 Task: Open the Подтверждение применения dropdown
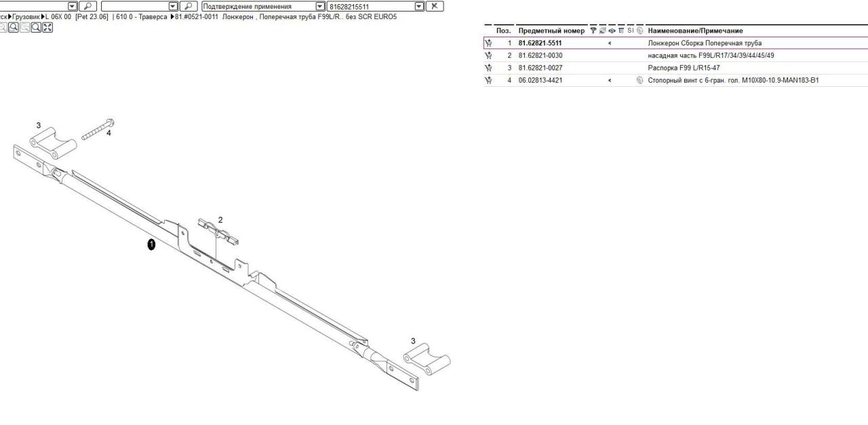(320, 6)
